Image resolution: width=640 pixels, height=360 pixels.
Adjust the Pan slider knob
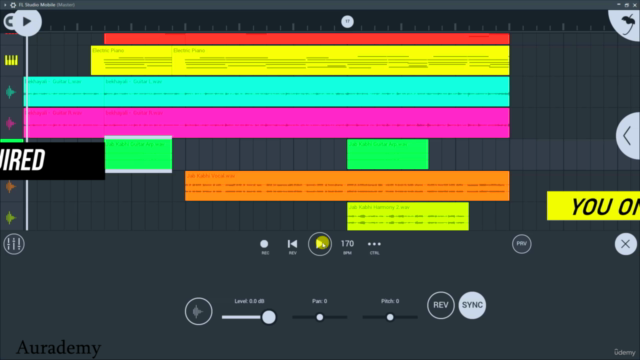[x=320, y=317]
